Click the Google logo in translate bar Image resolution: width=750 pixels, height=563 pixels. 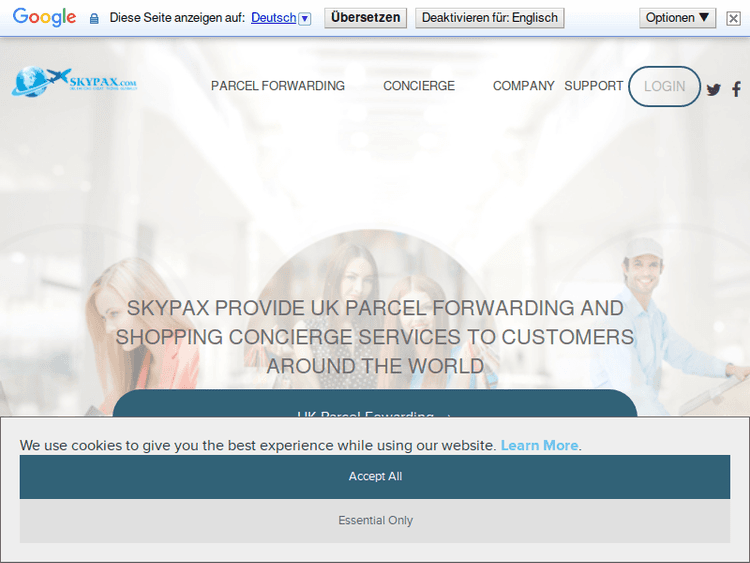[x=44, y=17]
